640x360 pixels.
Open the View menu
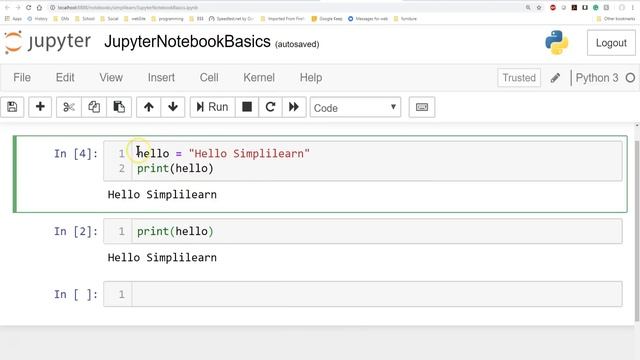[x=111, y=78]
